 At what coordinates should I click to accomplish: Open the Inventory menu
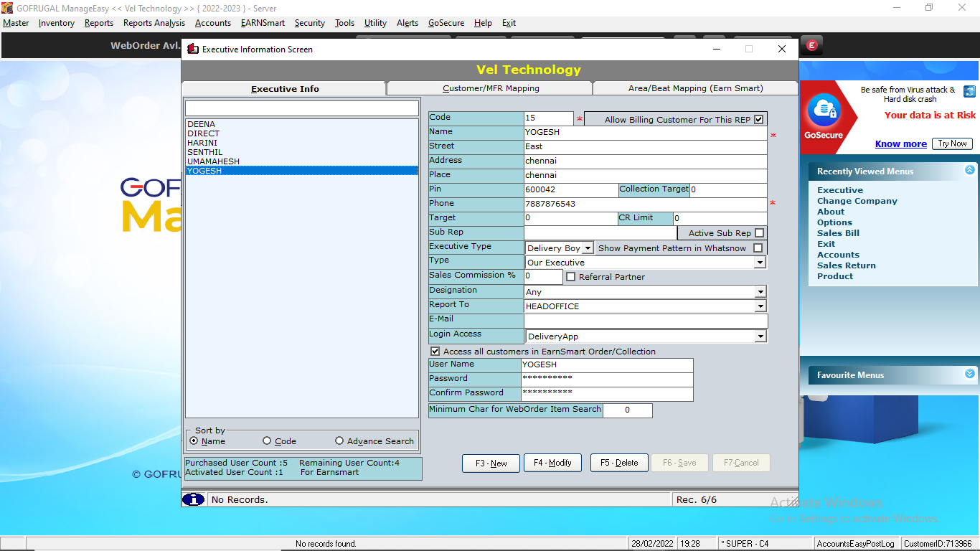56,23
